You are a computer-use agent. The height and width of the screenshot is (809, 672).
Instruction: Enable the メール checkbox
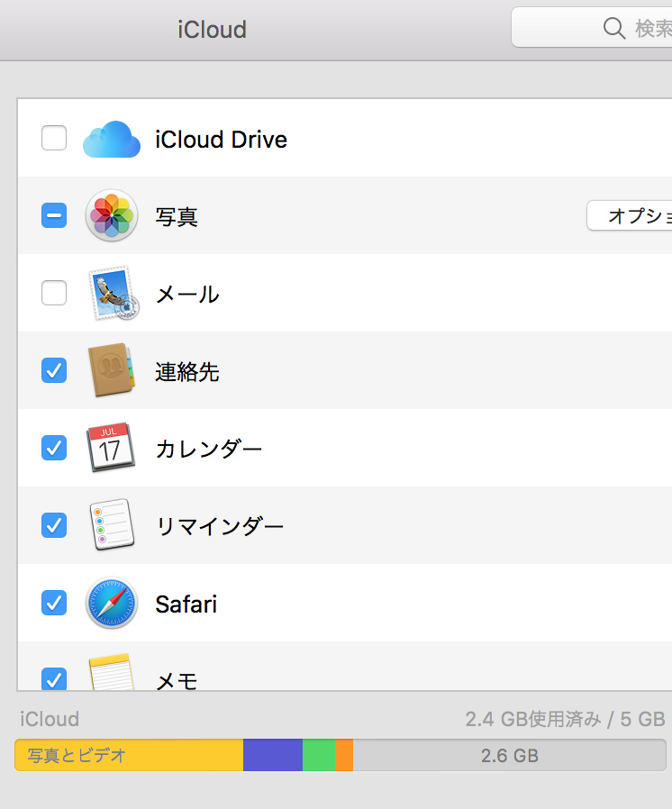54,293
